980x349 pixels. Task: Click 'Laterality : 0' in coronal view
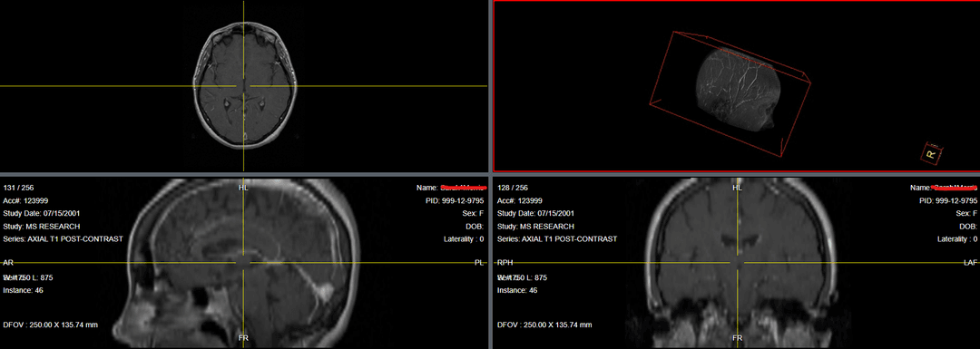click(x=957, y=239)
